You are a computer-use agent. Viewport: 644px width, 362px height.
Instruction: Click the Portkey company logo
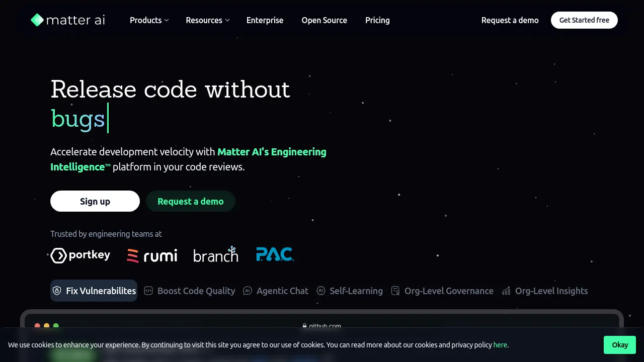[80, 255]
